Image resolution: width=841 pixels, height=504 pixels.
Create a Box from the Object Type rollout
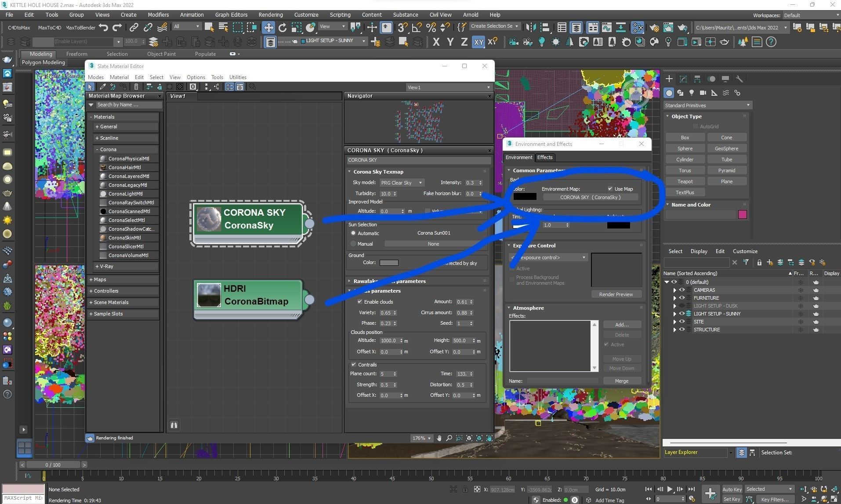[685, 137]
